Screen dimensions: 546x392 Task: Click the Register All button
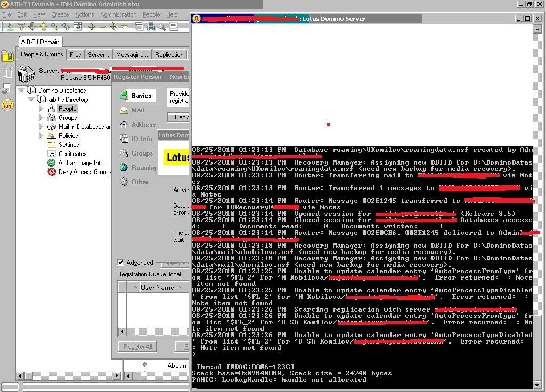pyautogui.click(x=138, y=346)
